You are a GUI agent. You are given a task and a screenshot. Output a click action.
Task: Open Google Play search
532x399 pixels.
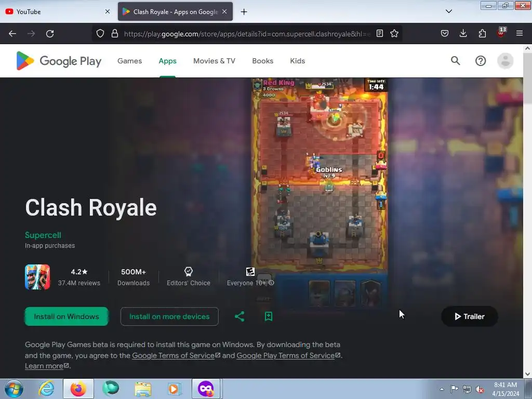[455, 61]
